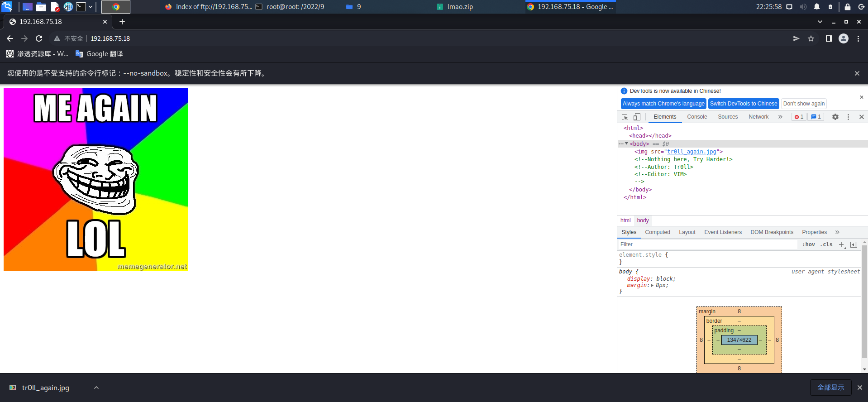
Task: Click Switch DevTools to Chinese
Action: pyautogui.click(x=744, y=104)
